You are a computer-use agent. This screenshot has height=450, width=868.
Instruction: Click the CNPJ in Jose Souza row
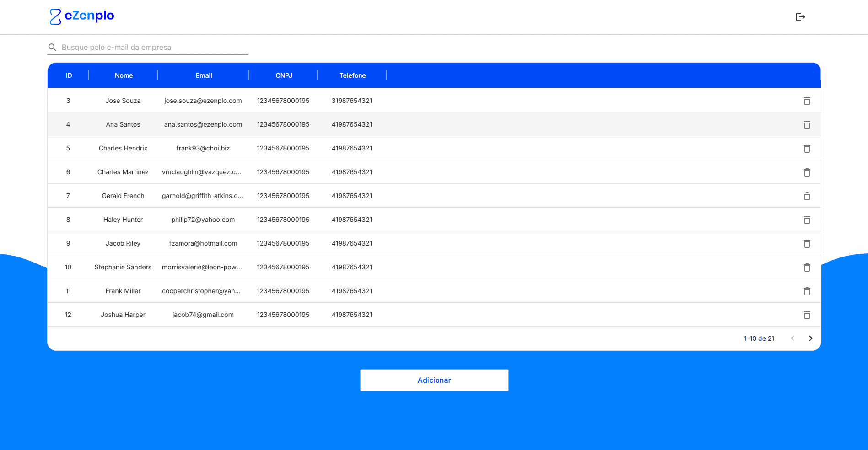pyautogui.click(x=283, y=101)
